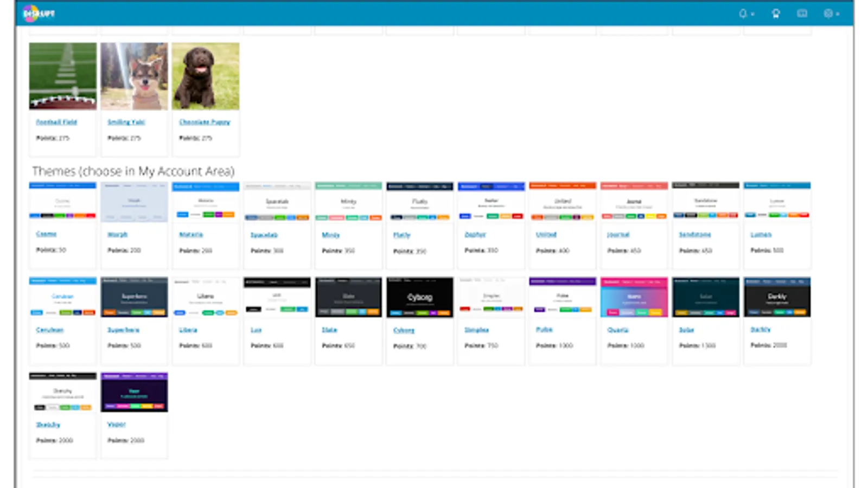Open the Morph theme link
868x488 pixels.
pyautogui.click(x=117, y=235)
